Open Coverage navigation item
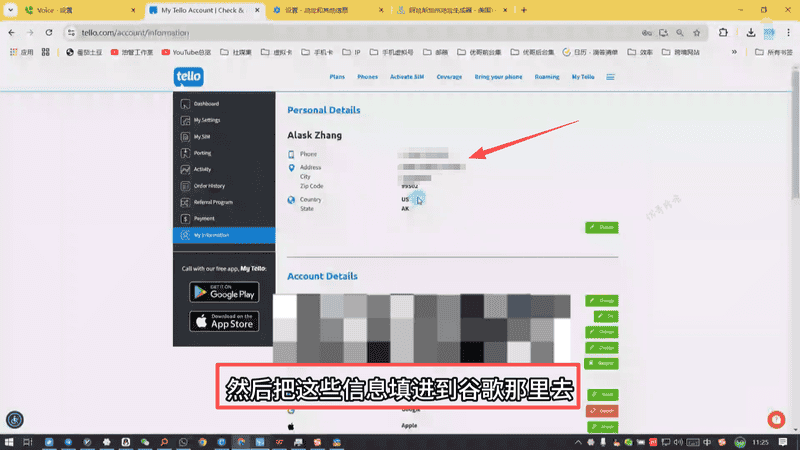This screenshot has width=800, height=450. click(x=449, y=77)
